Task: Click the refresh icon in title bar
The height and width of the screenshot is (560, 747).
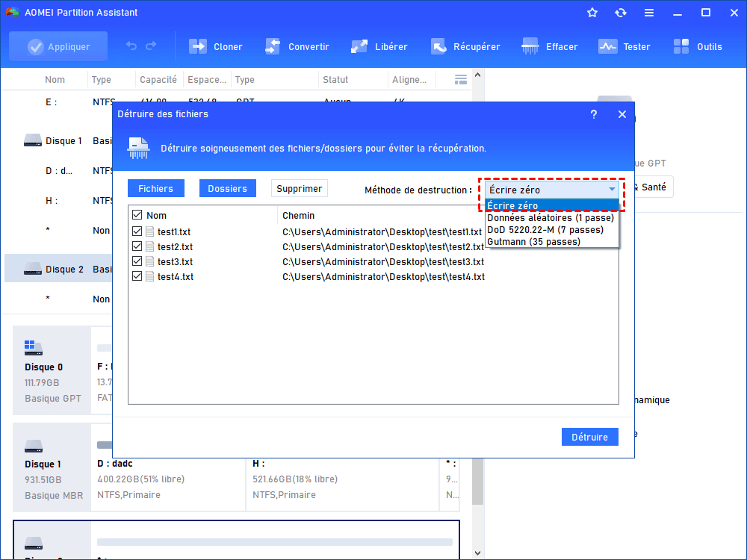Action: pyautogui.click(x=621, y=13)
